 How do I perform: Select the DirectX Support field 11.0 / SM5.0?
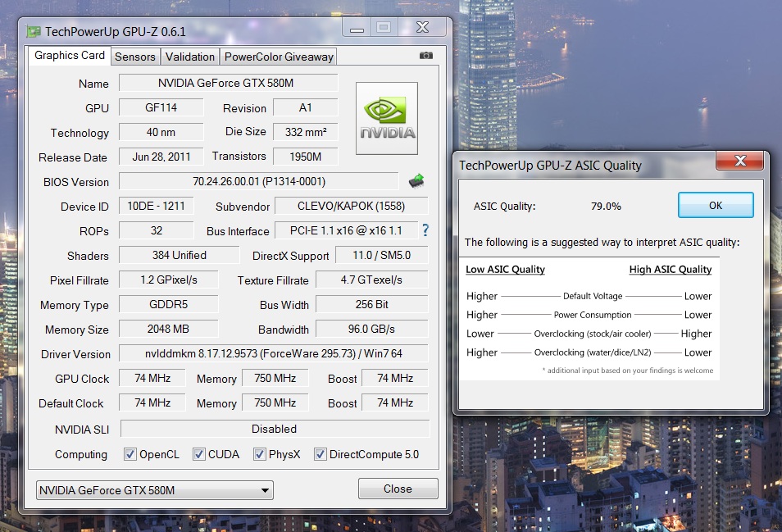tap(381, 255)
